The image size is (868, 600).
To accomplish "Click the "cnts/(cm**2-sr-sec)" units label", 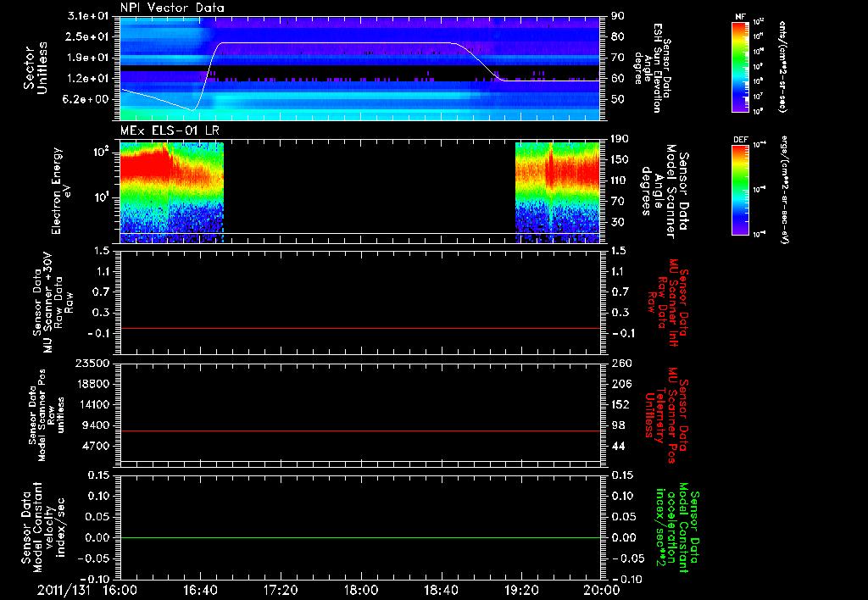I will [782, 66].
